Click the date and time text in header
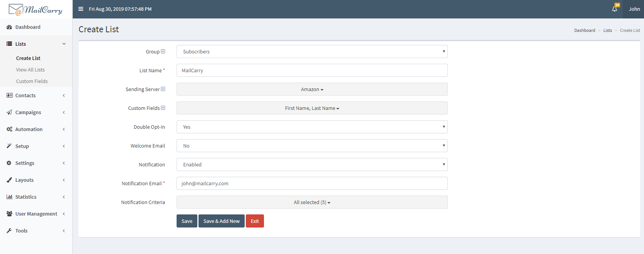This screenshot has width=644, height=254. 120,9
